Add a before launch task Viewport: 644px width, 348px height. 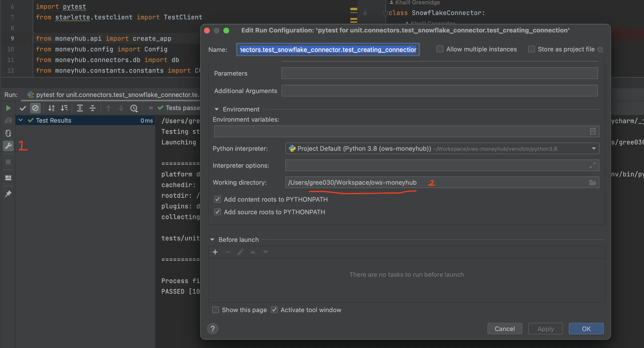215,252
